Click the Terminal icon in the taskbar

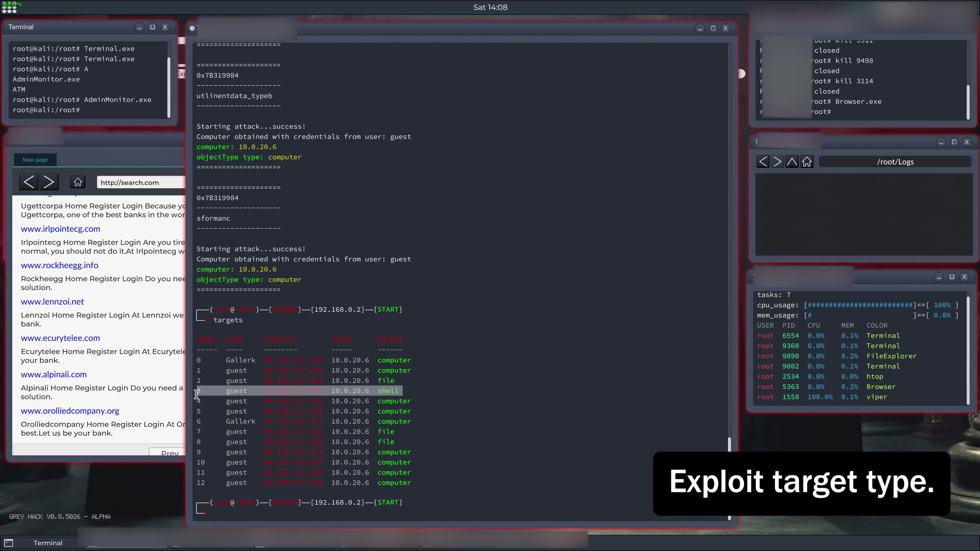coord(9,543)
